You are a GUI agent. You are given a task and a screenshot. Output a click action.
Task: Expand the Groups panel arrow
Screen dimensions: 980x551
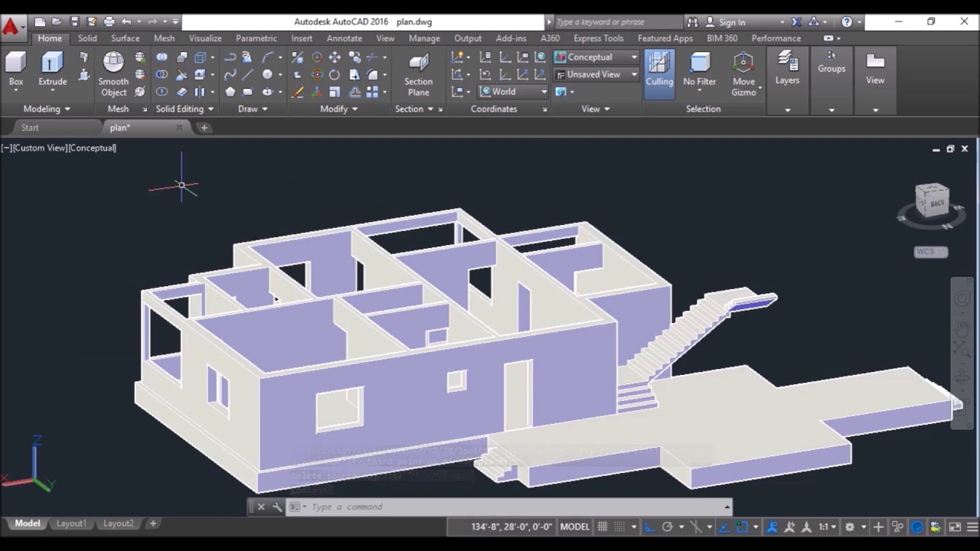pyautogui.click(x=831, y=110)
